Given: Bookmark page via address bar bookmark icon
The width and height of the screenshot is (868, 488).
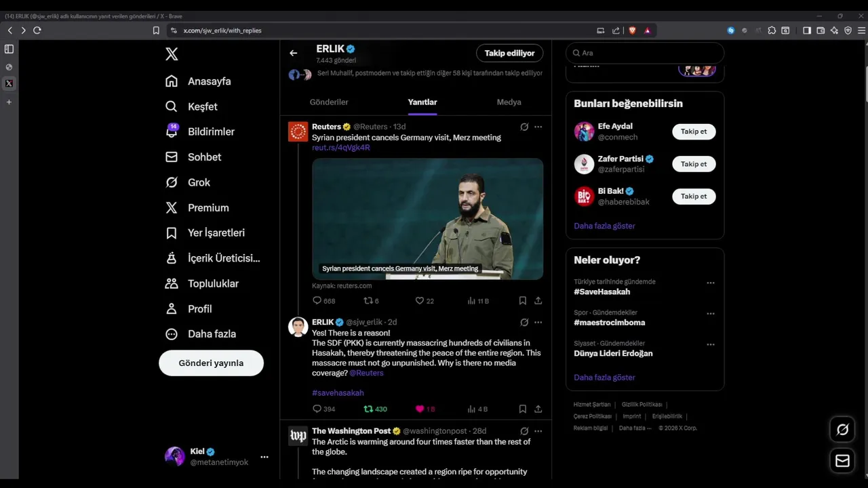Looking at the screenshot, I should 156,30.
